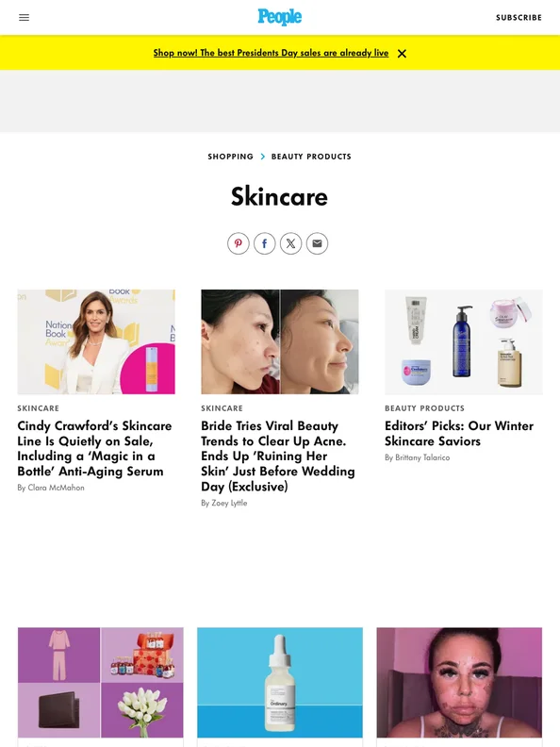Click the breadcrumb chevron arrow
Viewport: 560px width, 747px height.
coord(262,157)
